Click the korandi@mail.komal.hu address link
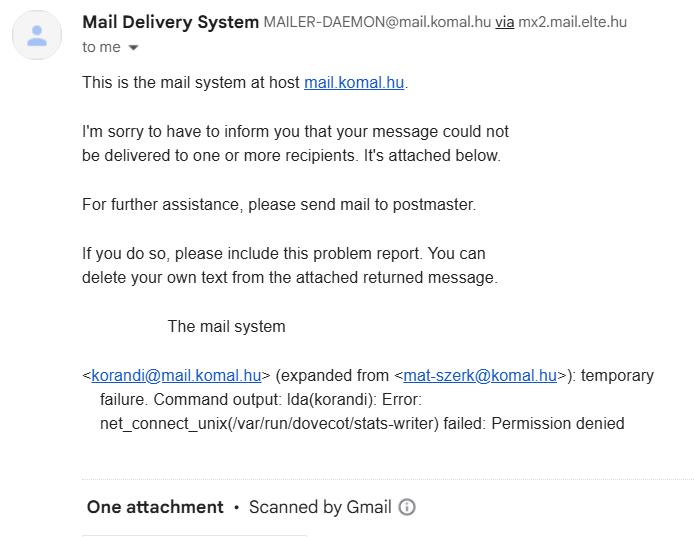Viewport: 695px width, 537px height. pyautogui.click(x=176, y=376)
